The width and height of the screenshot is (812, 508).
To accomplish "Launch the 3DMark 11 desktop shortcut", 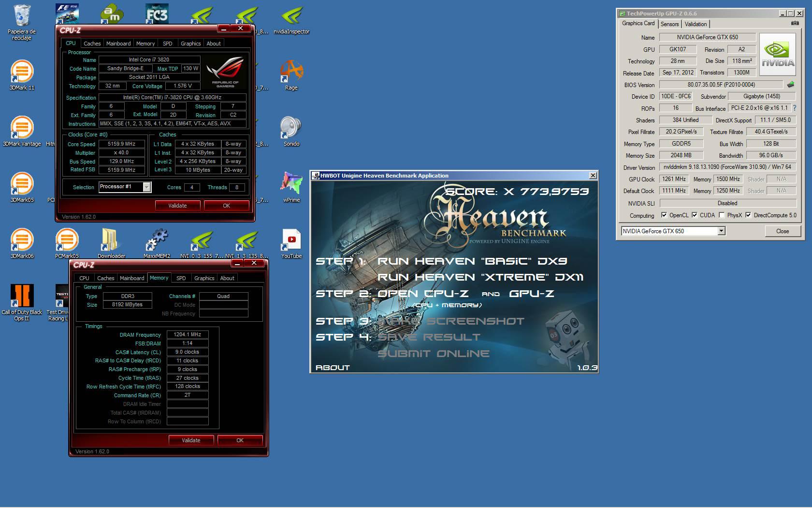I will coord(22,75).
